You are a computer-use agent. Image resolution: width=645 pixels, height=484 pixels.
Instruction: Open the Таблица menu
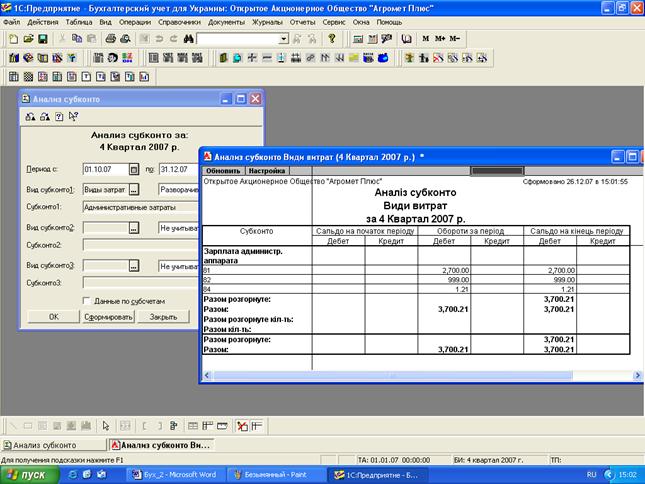(79, 22)
